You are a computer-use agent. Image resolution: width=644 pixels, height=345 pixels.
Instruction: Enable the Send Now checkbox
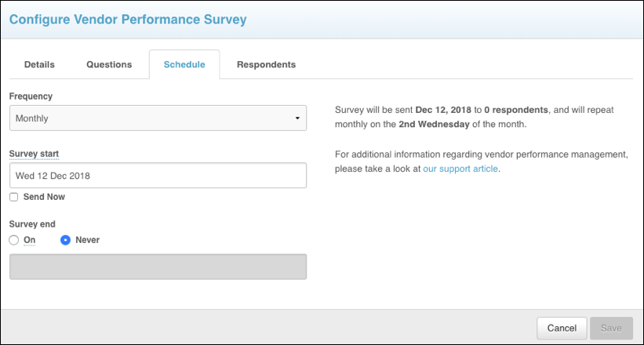pyautogui.click(x=13, y=197)
